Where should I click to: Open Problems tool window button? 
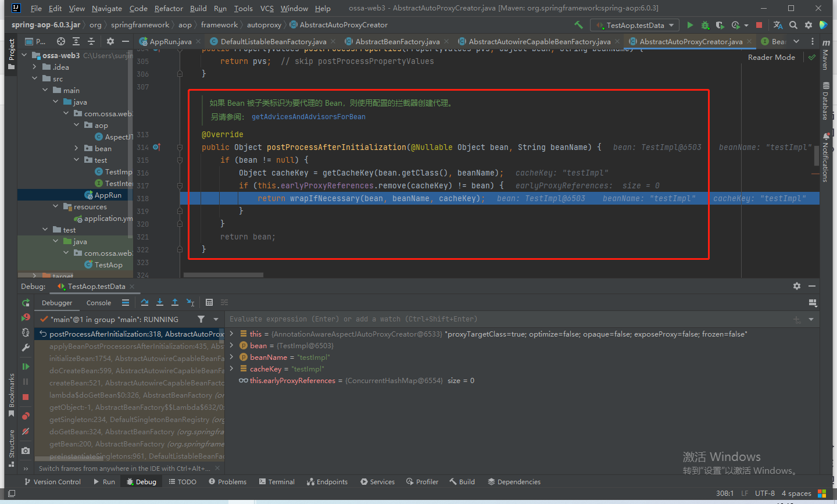click(x=227, y=482)
